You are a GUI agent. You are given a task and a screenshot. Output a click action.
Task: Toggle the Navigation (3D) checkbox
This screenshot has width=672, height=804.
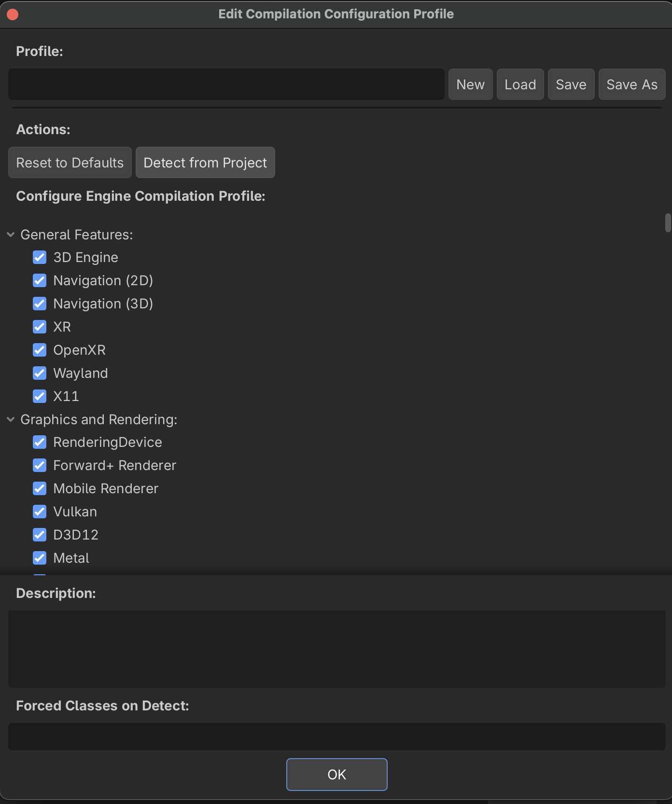click(40, 304)
